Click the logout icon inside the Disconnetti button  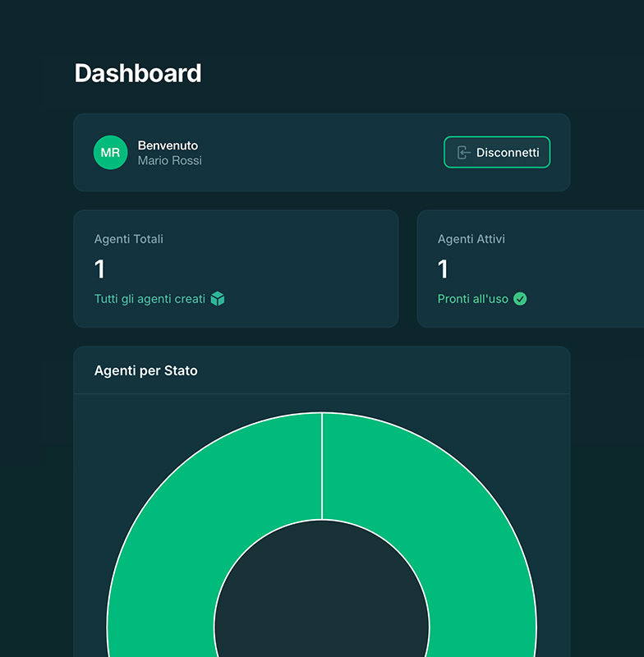pos(463,153)
